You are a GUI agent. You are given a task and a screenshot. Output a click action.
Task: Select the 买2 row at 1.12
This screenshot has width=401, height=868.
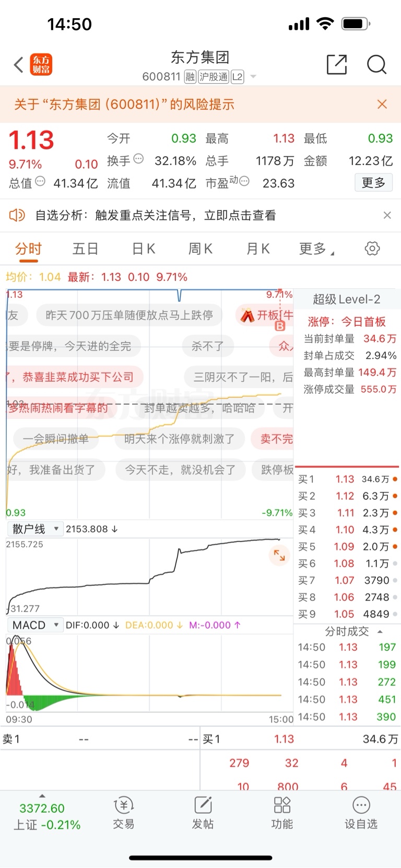[347, 496]
